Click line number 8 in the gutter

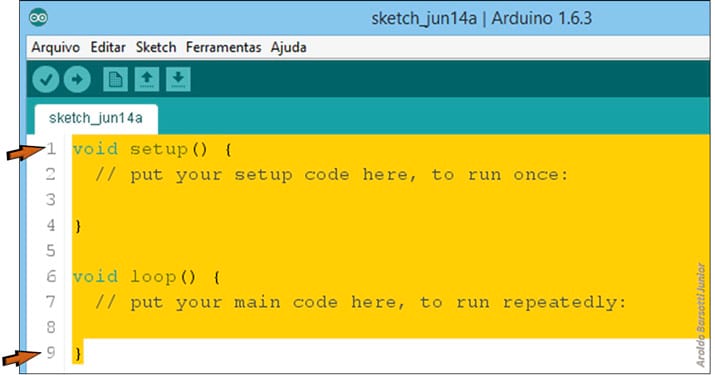click(51, 328)
